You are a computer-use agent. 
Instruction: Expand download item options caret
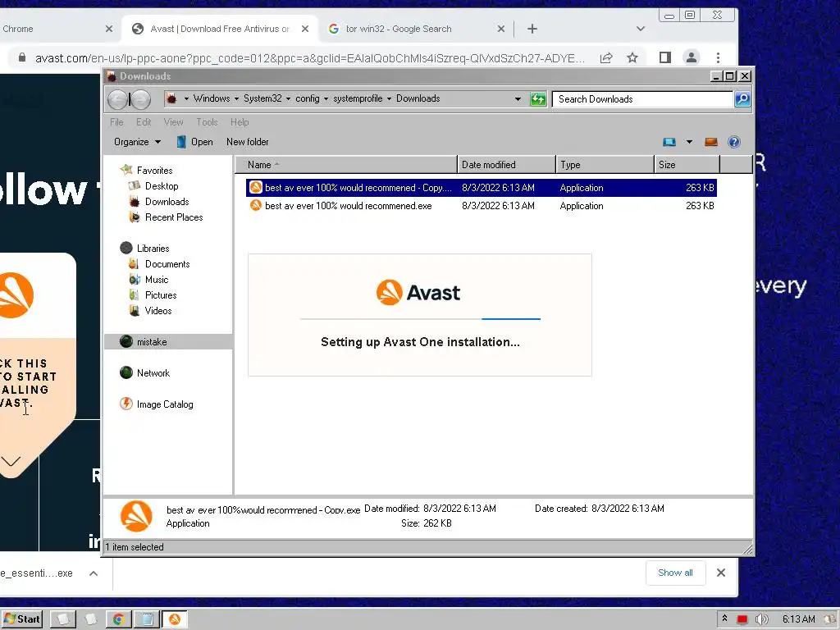coord(94,573)
